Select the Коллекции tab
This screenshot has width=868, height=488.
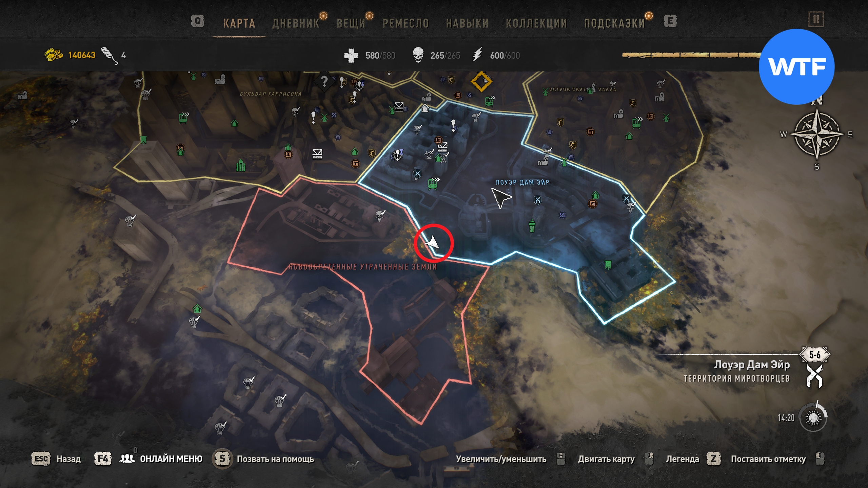536,23
